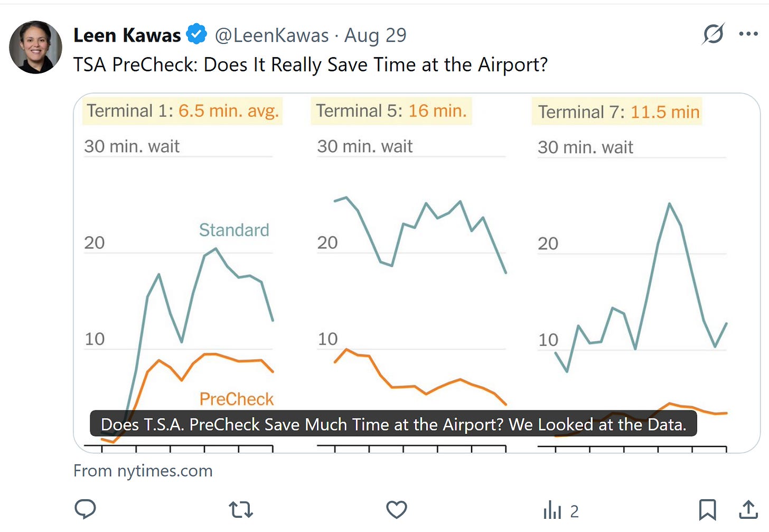Click the reply speech bubble icon
Image resolution: width=769 pixels, height=532 pixels.
point(85,509)
